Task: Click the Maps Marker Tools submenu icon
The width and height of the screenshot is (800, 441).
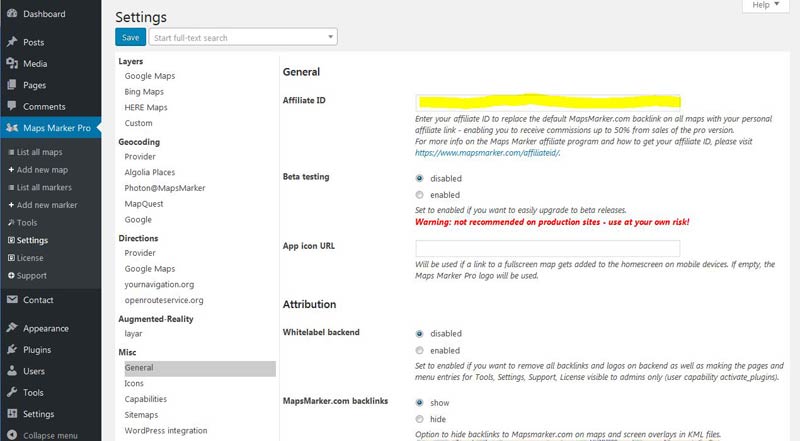Action: [11, 223]
